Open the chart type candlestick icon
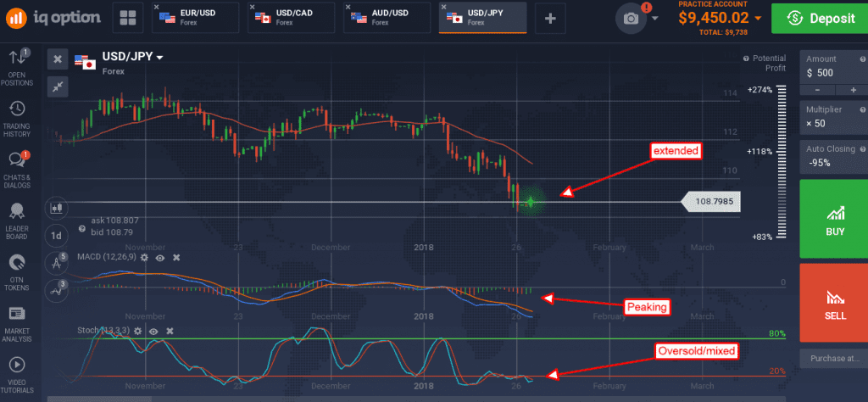Viewport: 868px width, 402px height. click(x=57, y=208)
